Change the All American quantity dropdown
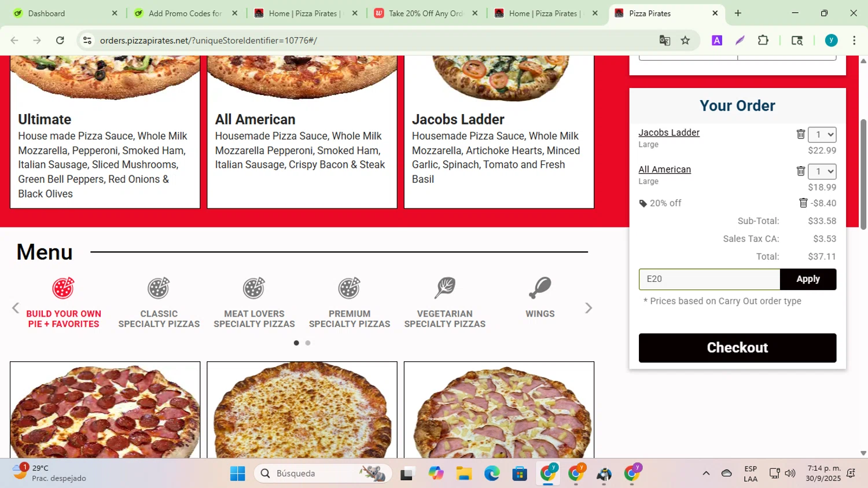This screenshot has width=868, height=488. [x=822, y=171]
